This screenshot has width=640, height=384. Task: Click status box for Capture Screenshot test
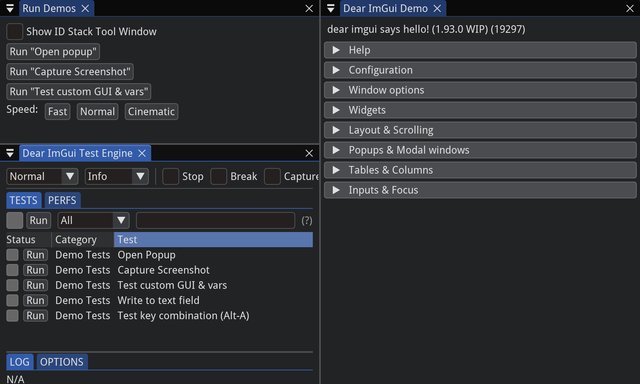(x=12, y=270)
